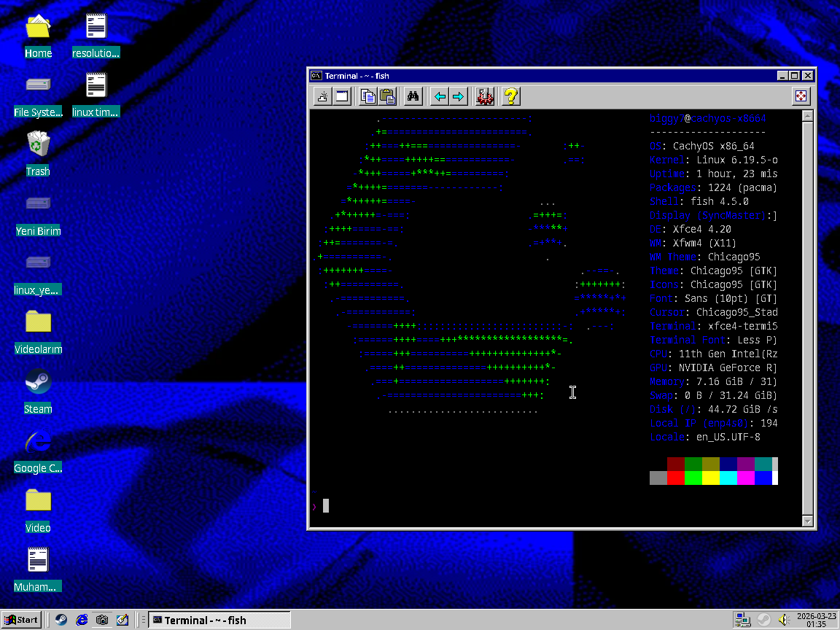
Task: Select the Google C... browser shortcut
Action: click(38, 451)
